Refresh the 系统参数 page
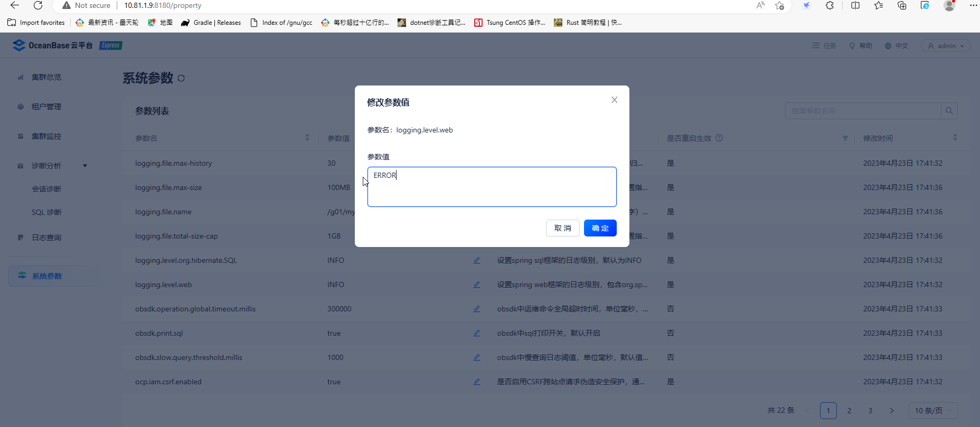Viewport: 980px width, 427px height. click(x=181, y=78)
